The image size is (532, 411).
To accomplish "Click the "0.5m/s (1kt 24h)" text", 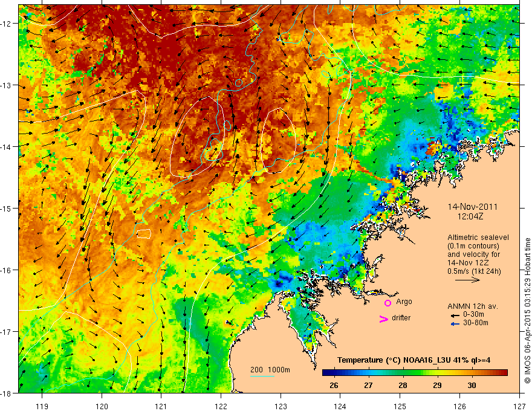I will point(474,271).
